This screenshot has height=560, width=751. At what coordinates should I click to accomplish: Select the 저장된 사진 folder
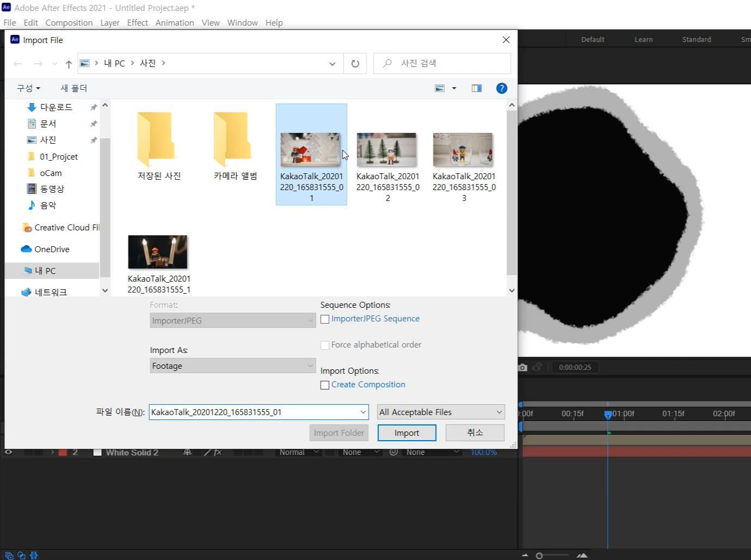(x=158, y=145)
